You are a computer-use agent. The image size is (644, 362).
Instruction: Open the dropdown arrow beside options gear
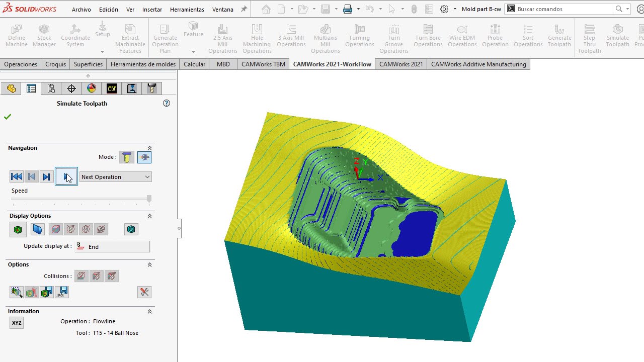(x=455, y=9)
